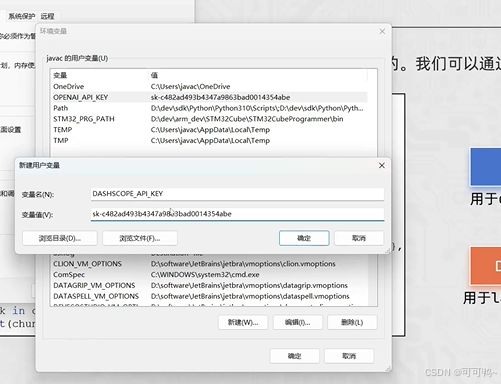
Task: Confirm new user variable with 确定
Action: [304, 238]
